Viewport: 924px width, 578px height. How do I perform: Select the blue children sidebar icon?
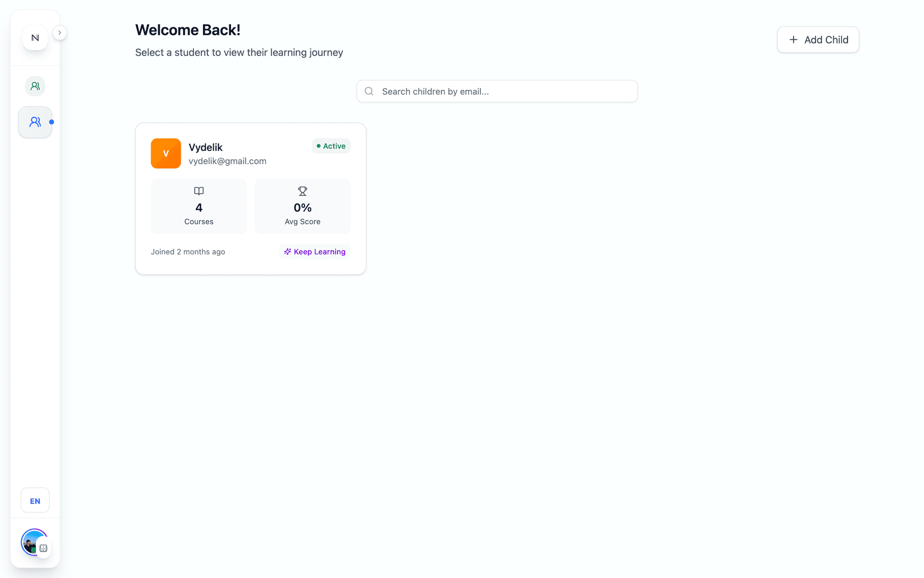pos(35,122)
